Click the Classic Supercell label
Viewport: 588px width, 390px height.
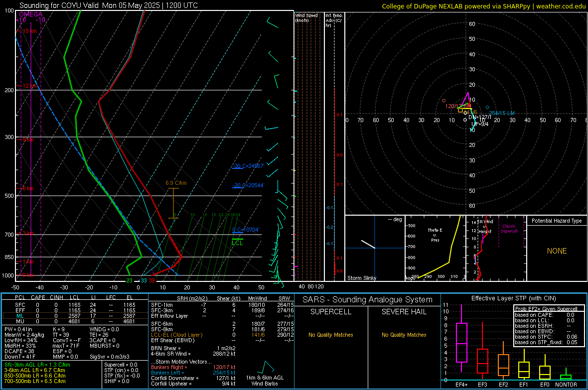coord(509,229)
